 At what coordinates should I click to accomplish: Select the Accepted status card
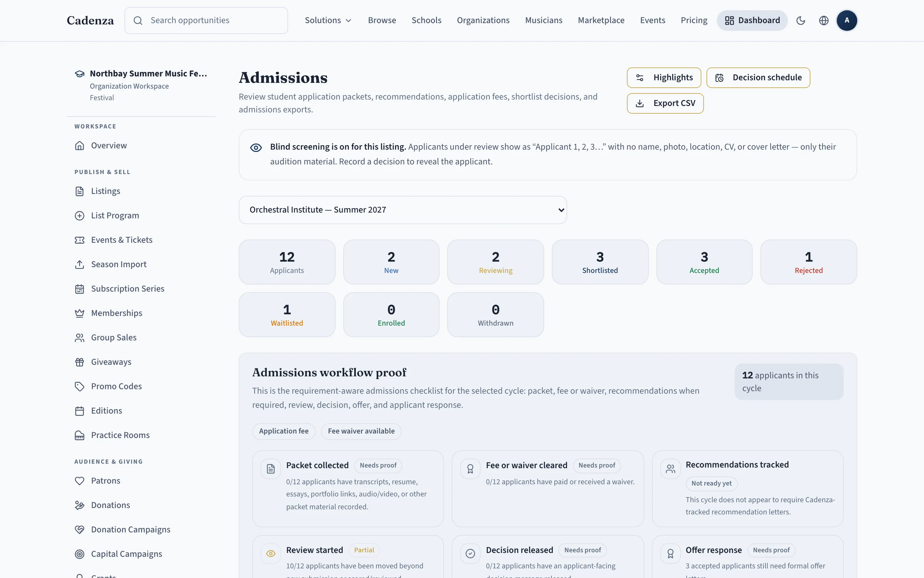pos(705,262)
